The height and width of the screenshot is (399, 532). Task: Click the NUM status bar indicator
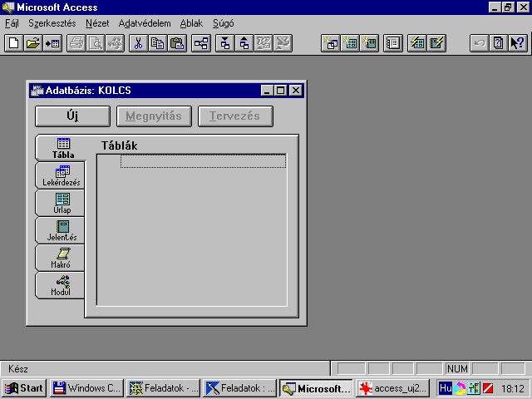457,369
